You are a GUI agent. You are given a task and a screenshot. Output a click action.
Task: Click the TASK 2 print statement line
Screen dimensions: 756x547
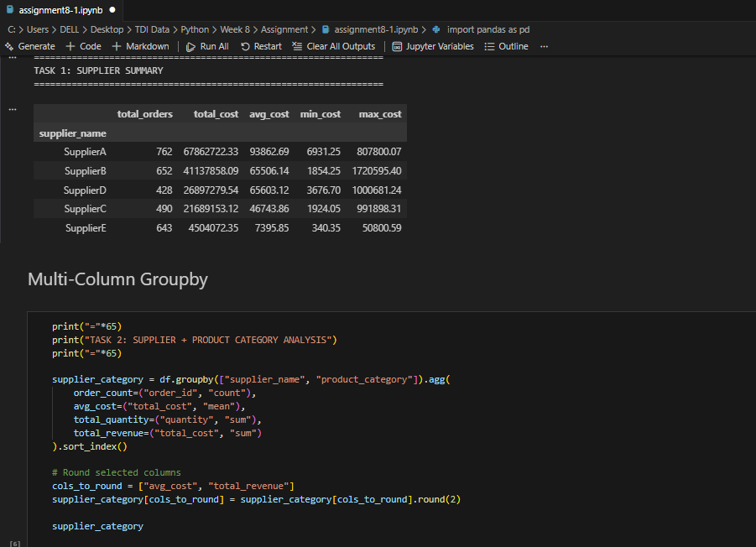click(x=195, y=340)
